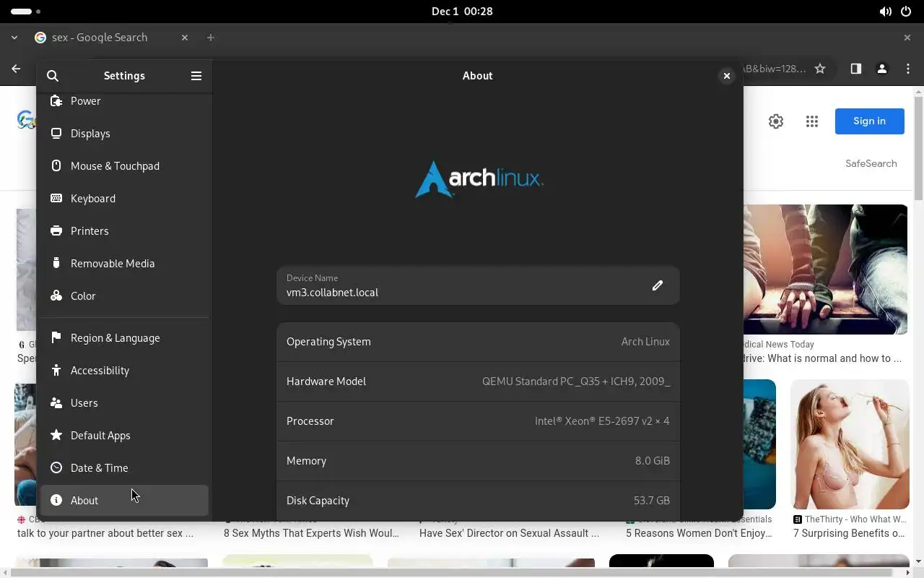Image resolution: width=924 pixels, height=578 pixels.
Task: Open the browser profile icon
Action: 881,69
